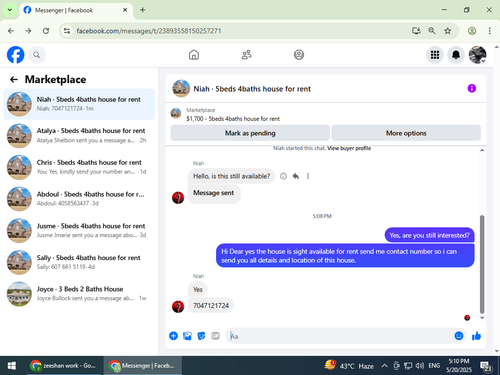Click the message input field Aa
500x375 pixels.
pyautogui.click(x=339, y=336)
